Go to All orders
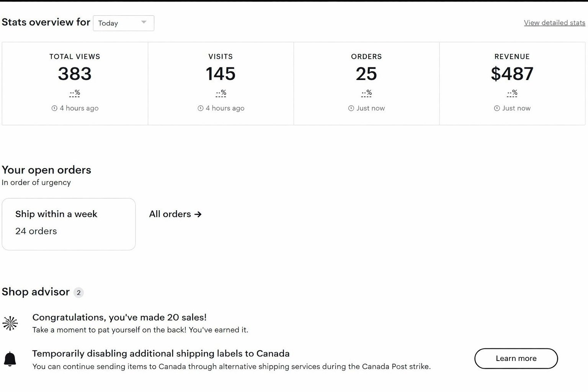The height and width of the screenshot is (392, 588). coord(170,214)
